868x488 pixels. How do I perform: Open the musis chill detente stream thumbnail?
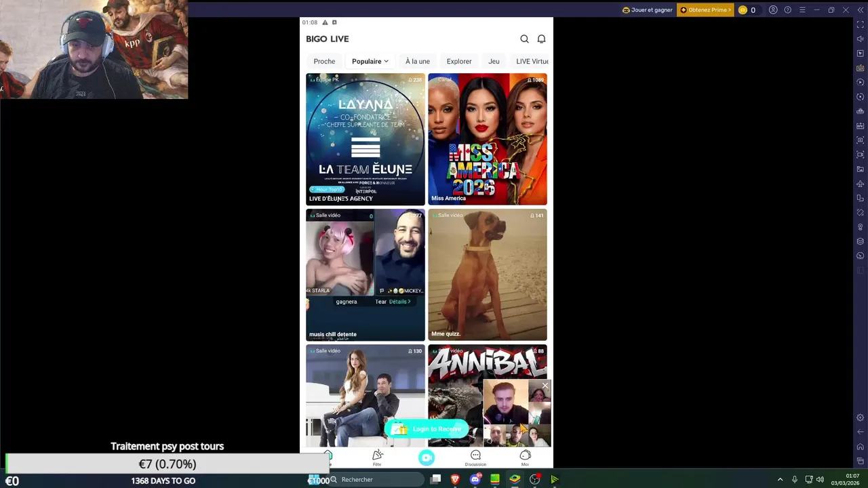[366, 274]
